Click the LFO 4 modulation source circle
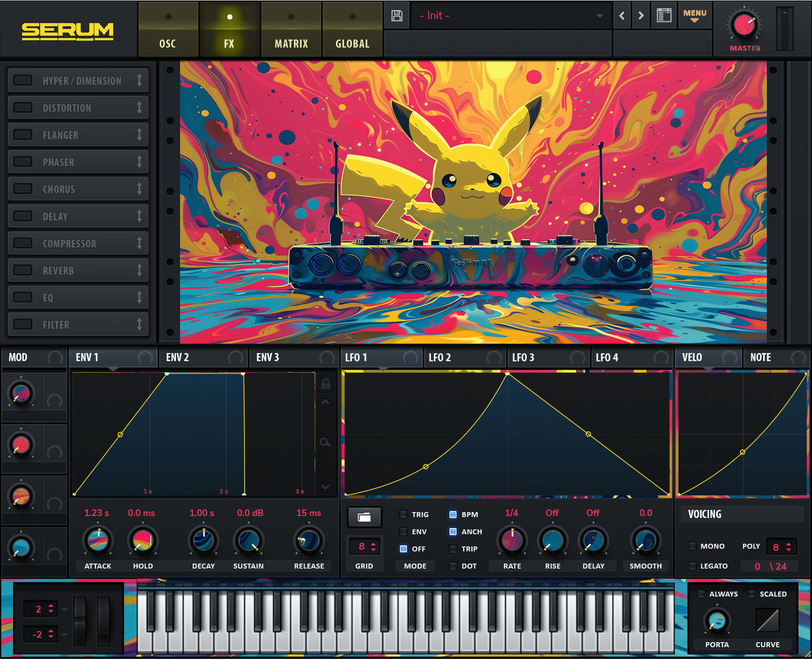The height and width of the screenshot is (659, 812). (661, 358)
